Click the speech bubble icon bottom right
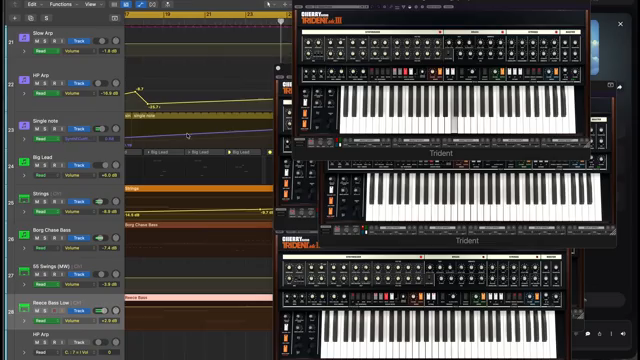Screen dimensions: 640x360 pyautogui.click(x=588, y=333)
